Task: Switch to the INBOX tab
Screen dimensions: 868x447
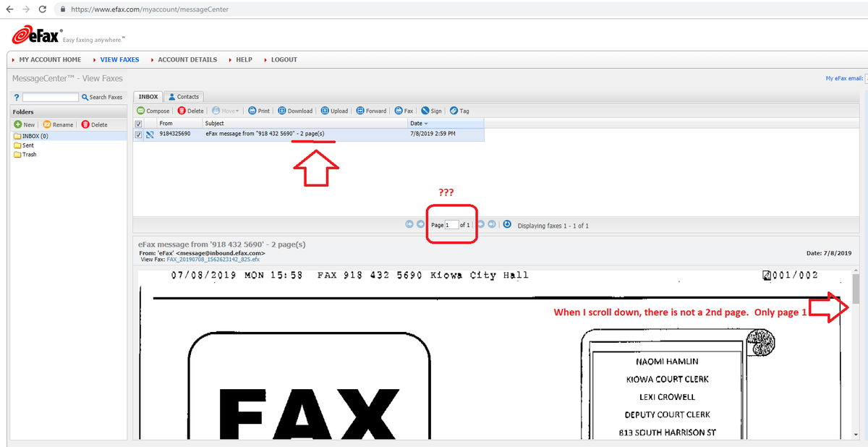Action: pyautogui.click(x=148, y=96)
